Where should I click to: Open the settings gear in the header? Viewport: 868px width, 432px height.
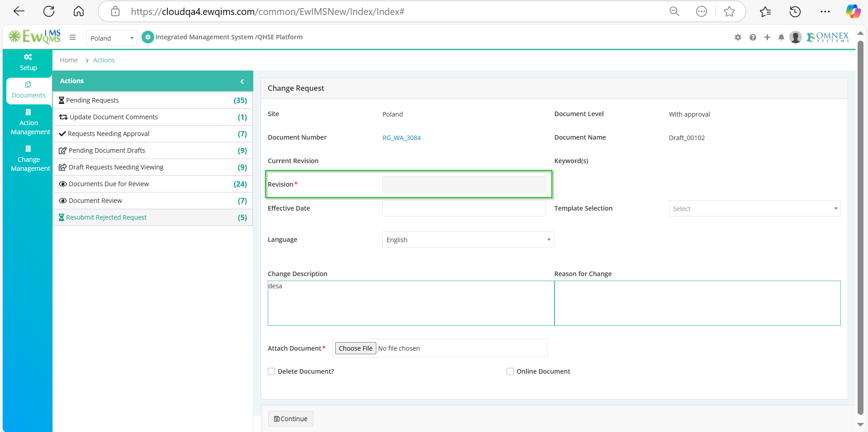(738, 38)
